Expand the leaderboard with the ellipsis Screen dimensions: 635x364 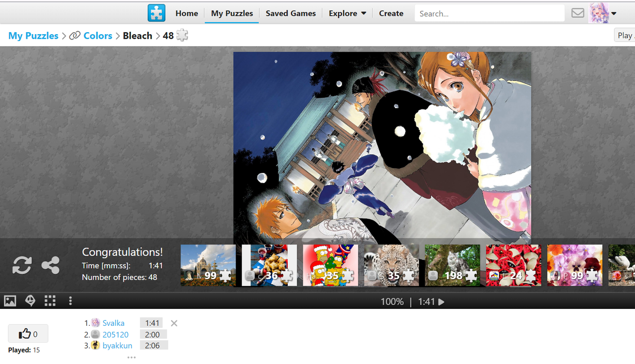coord(131,357)
